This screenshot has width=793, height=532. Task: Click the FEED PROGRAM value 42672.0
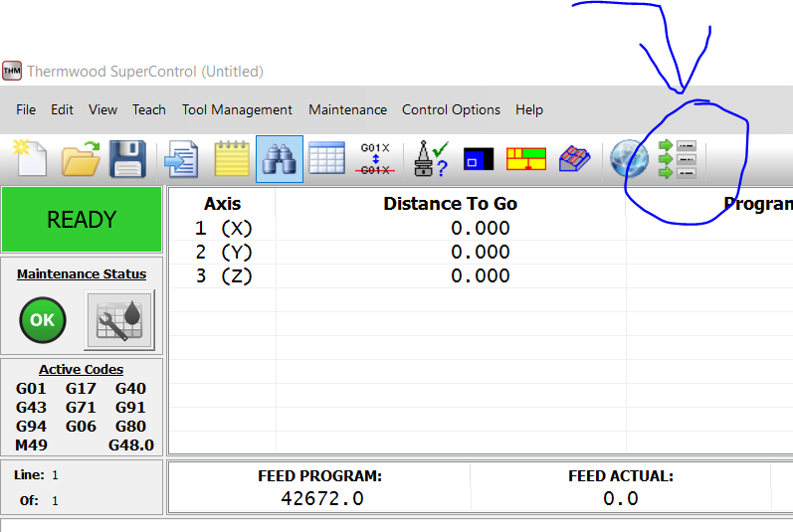[x=322, y=498]
